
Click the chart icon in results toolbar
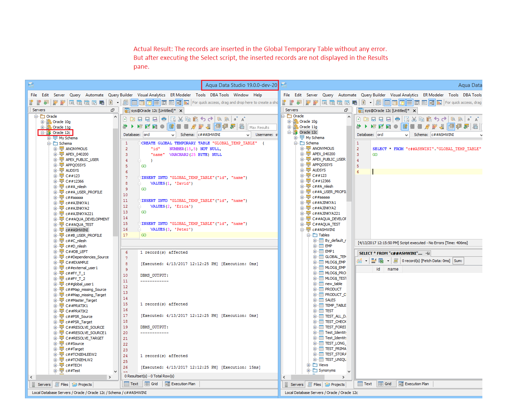pos(359,261)
